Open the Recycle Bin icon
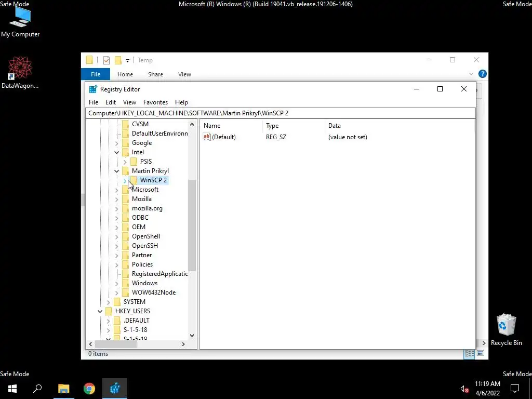 (506, 330)
